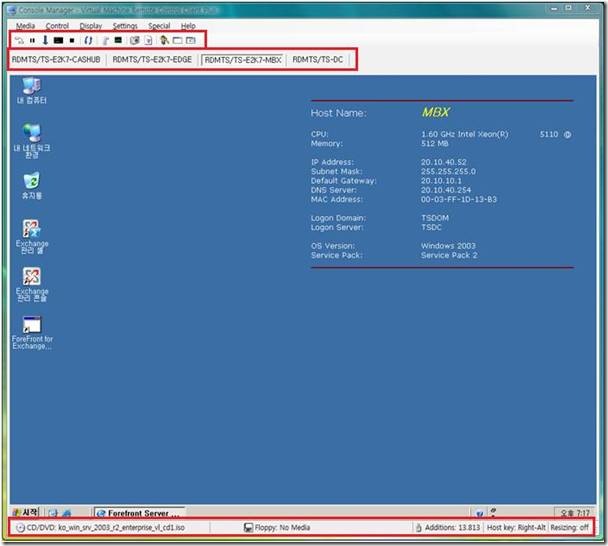
Task: Open the Settings menu
Action: pyautogui.click(x=125, y=26)
